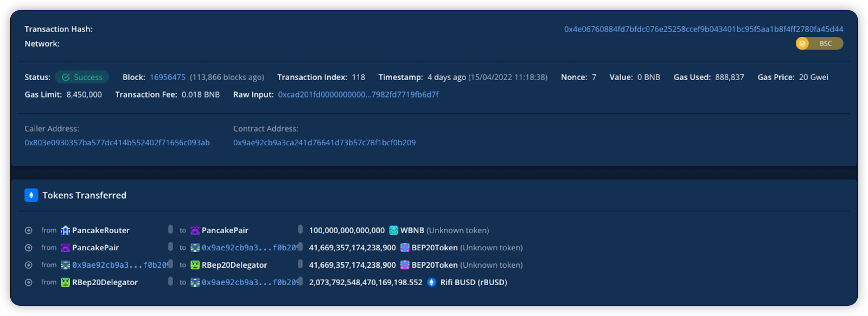Expand the RBep20Delegator to 0x9ae92cb9a3 row
Screen dimensions: 868x316
tap(29, 282)
